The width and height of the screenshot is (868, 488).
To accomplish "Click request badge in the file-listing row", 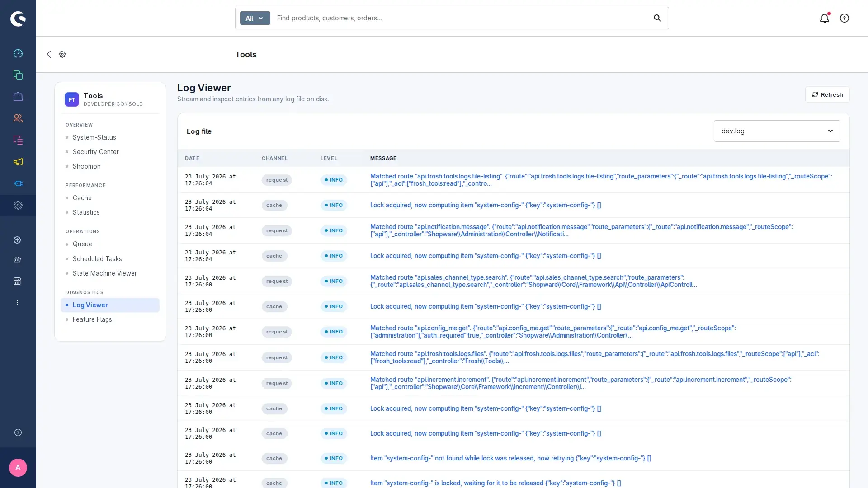I will [277, 180].
